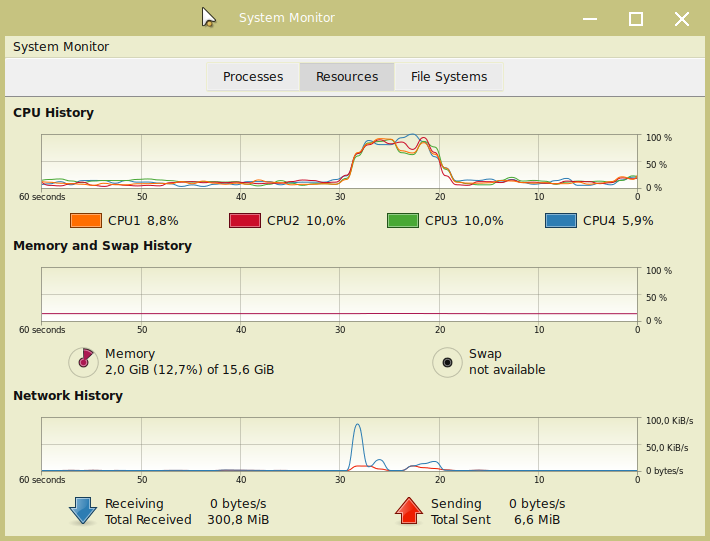Click the Receiving rate 0 bytes/s
This screenshot has height=541, width=710.
click(238, 504)
